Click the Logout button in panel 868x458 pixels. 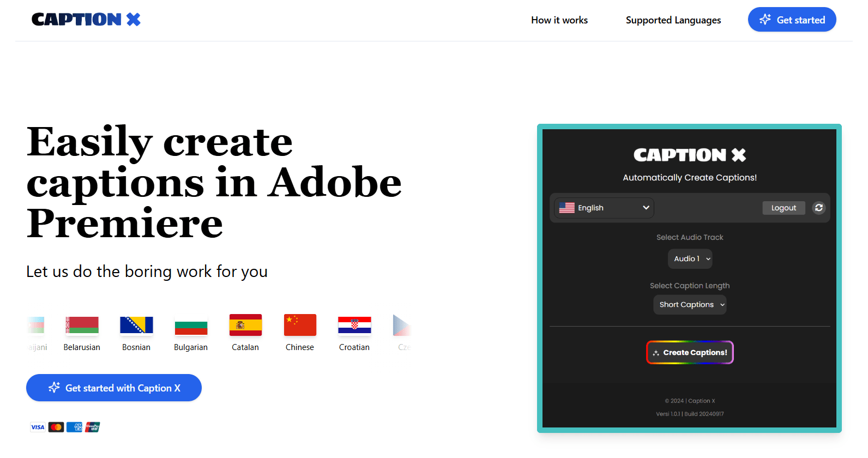[x=783, y=208]
